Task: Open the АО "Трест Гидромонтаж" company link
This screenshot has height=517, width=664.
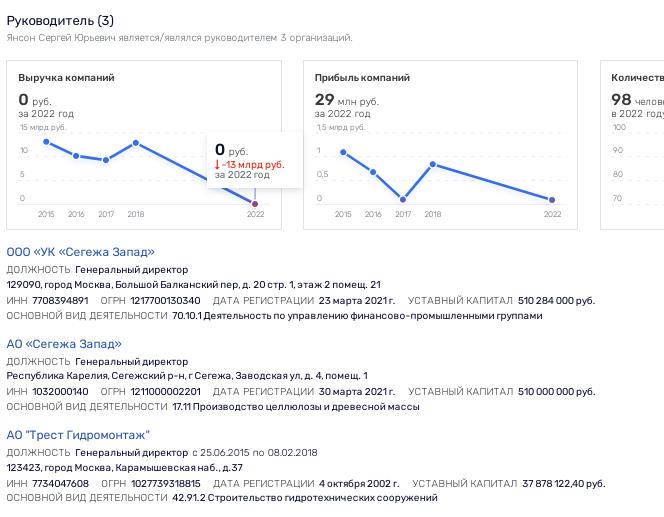Action: [x=78, y=435]
